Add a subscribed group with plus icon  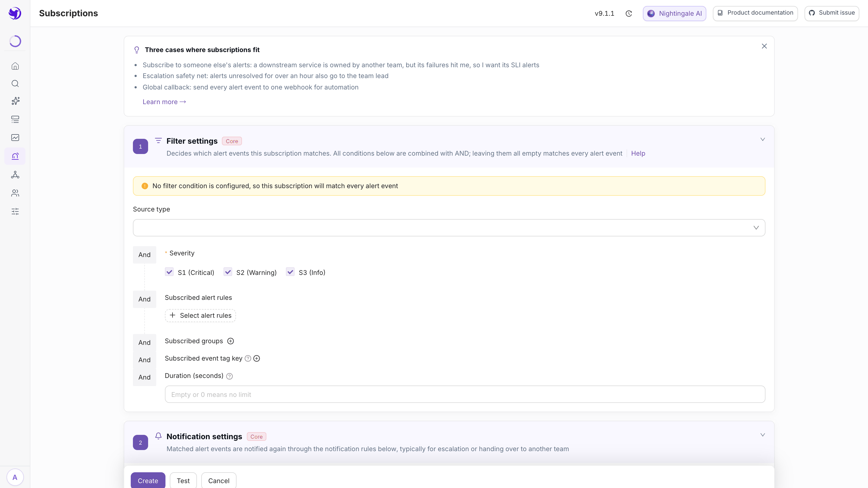click(231, 341)
